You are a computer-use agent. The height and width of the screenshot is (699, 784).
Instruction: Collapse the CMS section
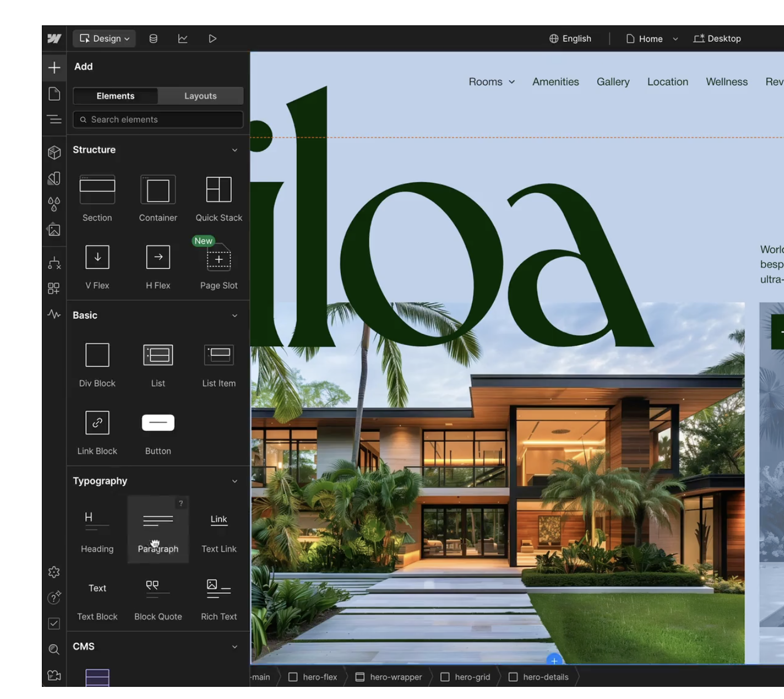click(235, 647)
